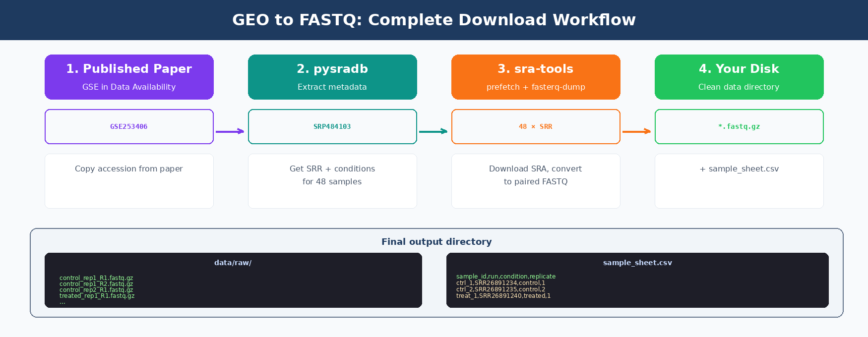Viewport: 868px width, 337px height.
Task: Click row 'ctrl_1,SRR26891234,control,1'
Action: click(x=501, y=283)
